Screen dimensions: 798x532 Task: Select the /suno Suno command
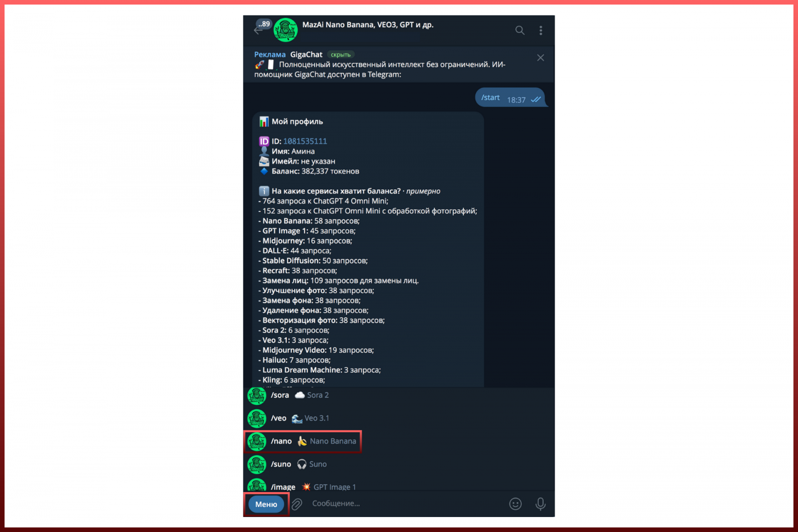click(399, 464)
